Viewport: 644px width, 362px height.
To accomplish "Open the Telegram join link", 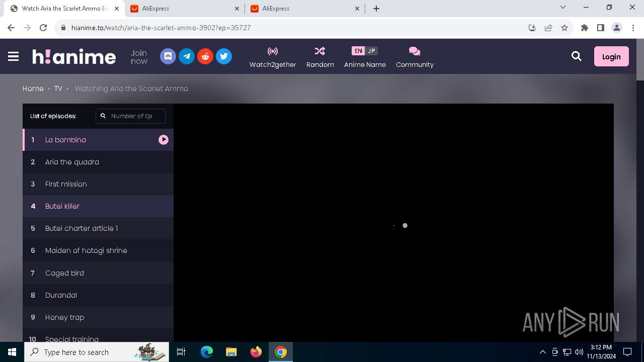I will (187, 56).
